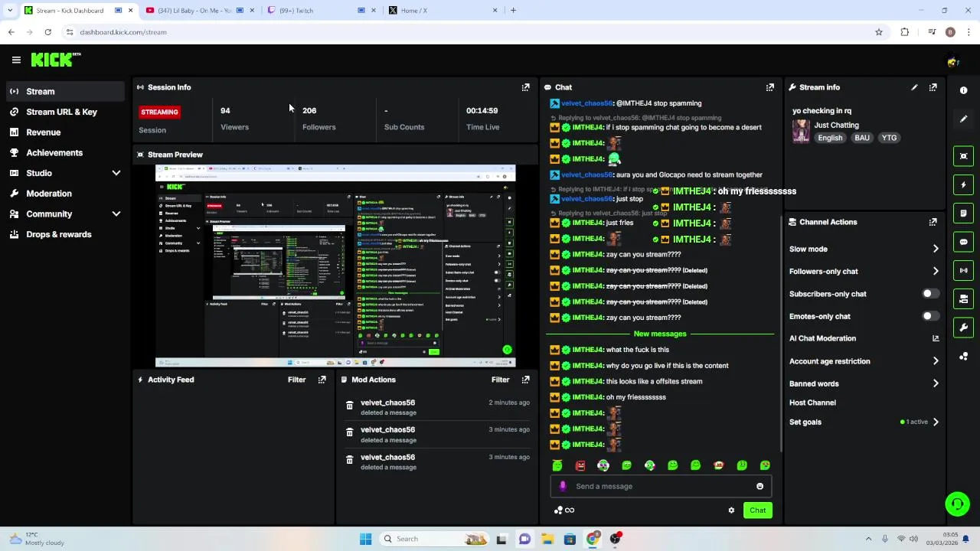Toggle the stream preview widget icon in the right sidebar
The height and width of the screenshot is (551, 980).
tap(963, 156)
